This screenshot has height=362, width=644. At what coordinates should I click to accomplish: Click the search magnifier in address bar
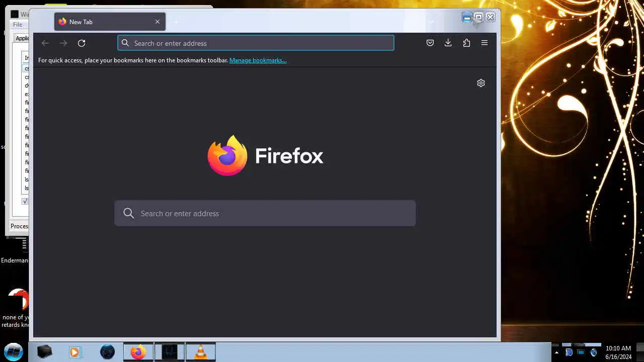(125, 43)
